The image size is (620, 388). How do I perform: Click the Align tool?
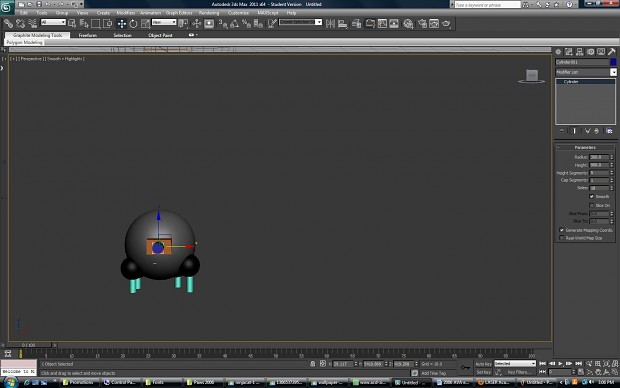coord(342,24)
